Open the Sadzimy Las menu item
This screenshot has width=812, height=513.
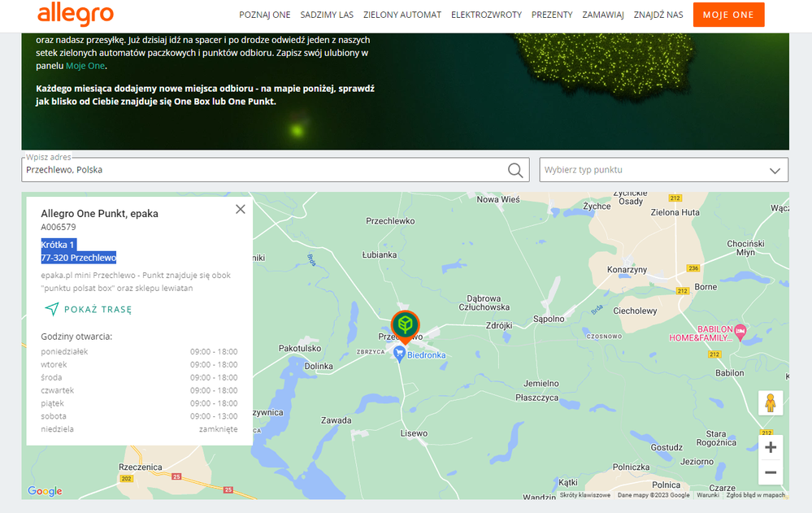tap(327, 15)
